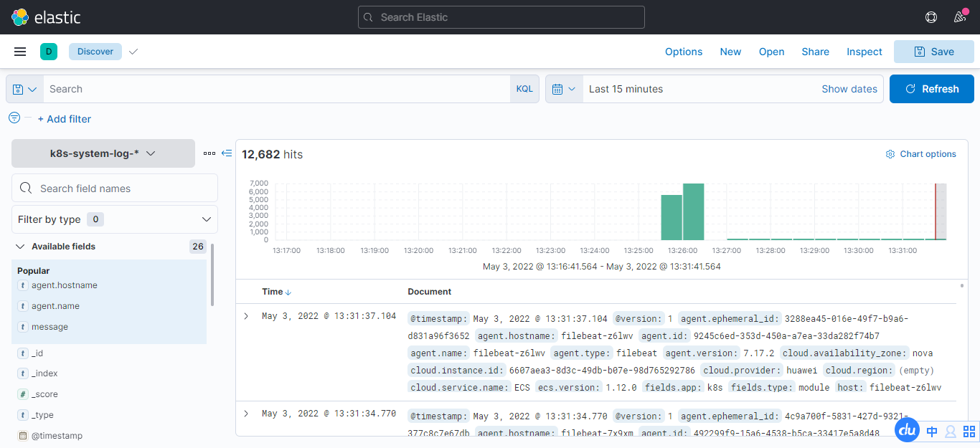
Task: Select New in top menu
Action: (x=730, y=52)
